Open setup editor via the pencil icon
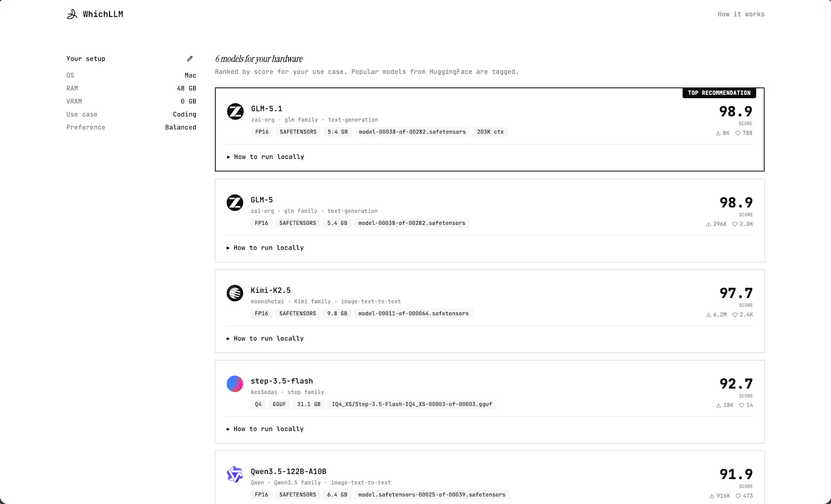 (x=190, y=58)
